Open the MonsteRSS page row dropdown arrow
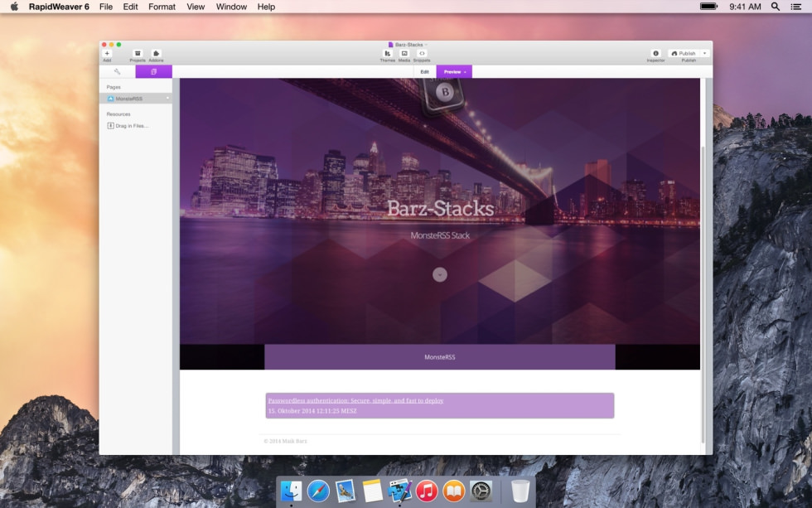 pyautogui.click(x=167, y=99)
